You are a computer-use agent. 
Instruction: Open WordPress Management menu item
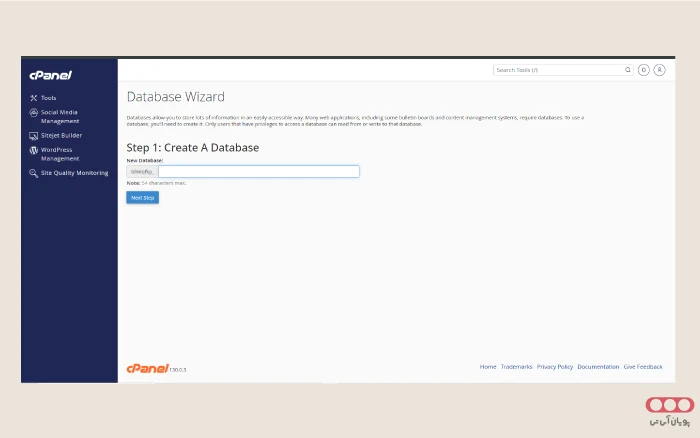click(x=60, y=154)
